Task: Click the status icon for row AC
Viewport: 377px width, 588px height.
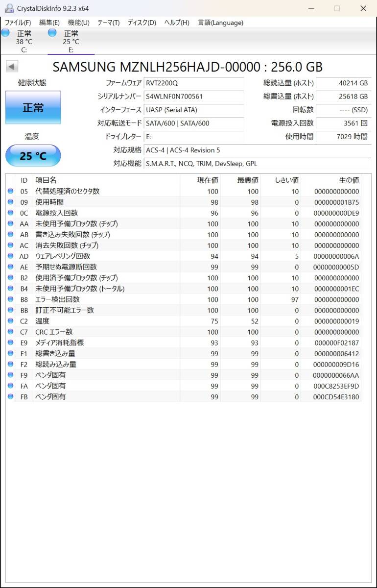Action: [x=10, y=245]
